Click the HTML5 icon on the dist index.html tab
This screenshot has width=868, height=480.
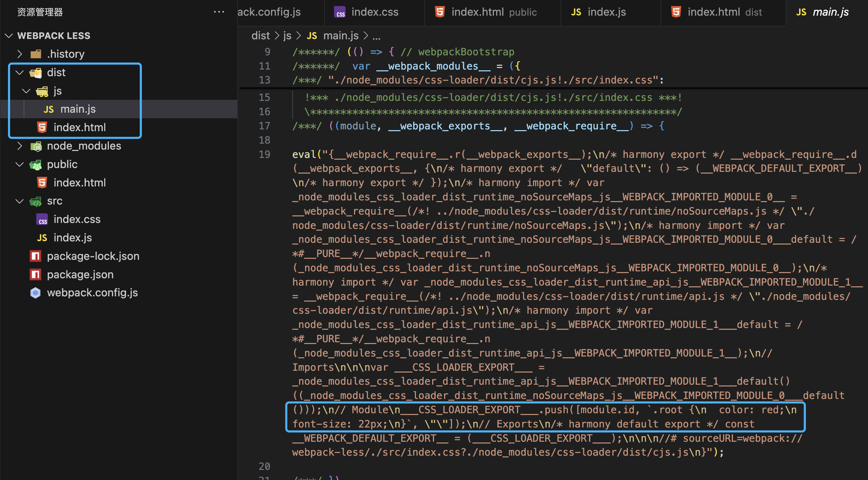(675, 12)
